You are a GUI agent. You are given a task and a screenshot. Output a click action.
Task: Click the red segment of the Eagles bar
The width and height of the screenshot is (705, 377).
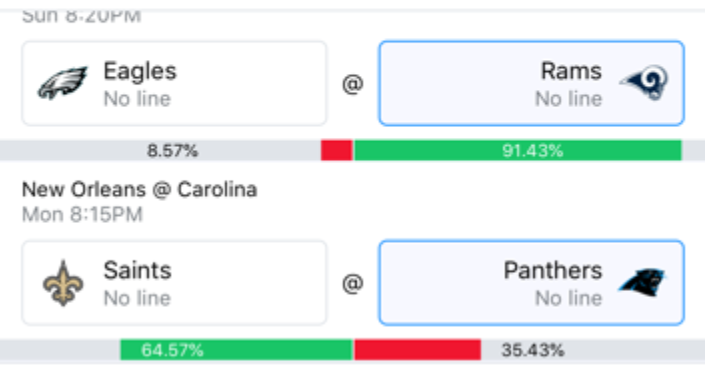pos(337,150)
